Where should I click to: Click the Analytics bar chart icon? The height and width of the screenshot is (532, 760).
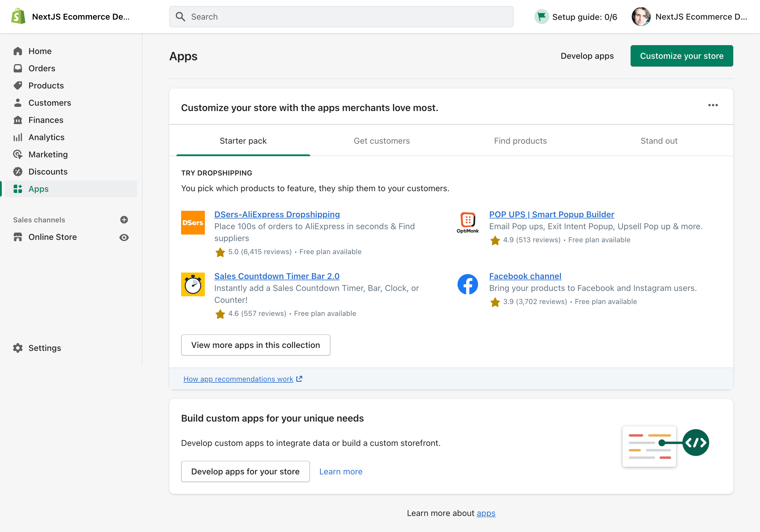18,137
